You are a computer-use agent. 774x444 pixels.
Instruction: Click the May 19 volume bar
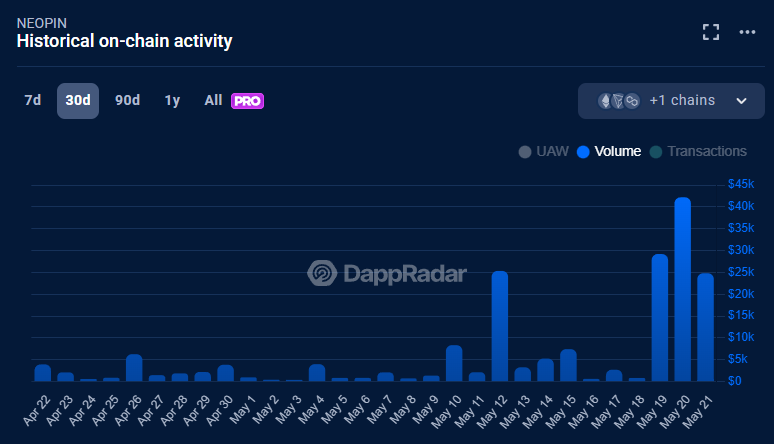pos(660,318)
